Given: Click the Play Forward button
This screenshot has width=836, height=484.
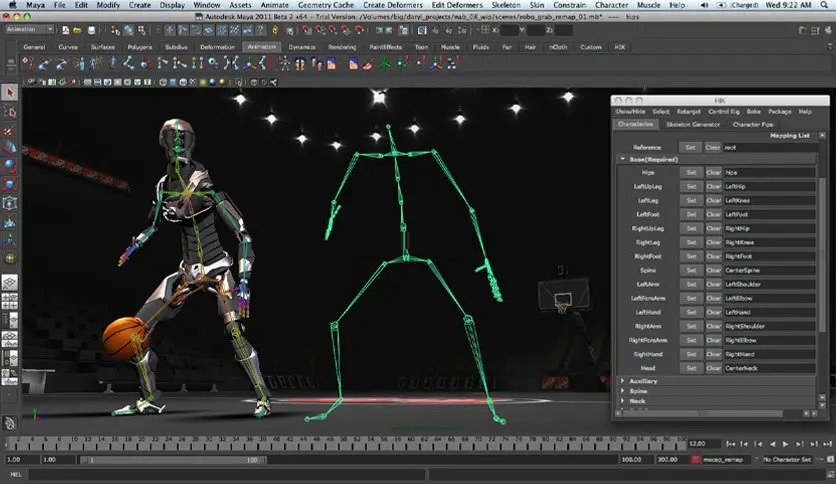Looking at the screenshot, I should (x=785, y=443).
